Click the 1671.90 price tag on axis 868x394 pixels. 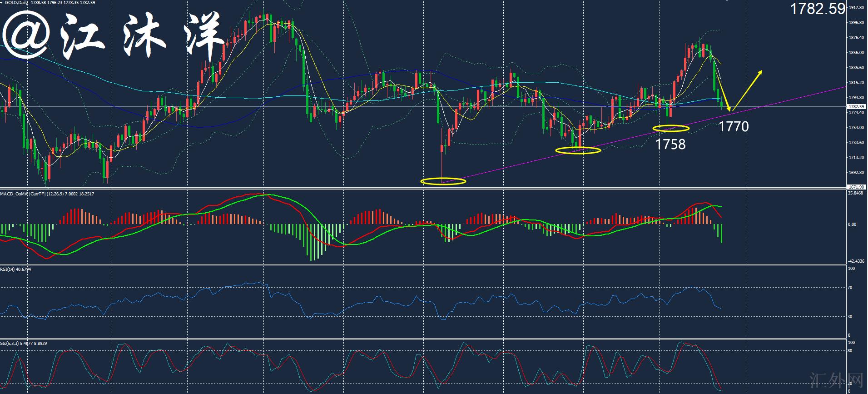856,187
